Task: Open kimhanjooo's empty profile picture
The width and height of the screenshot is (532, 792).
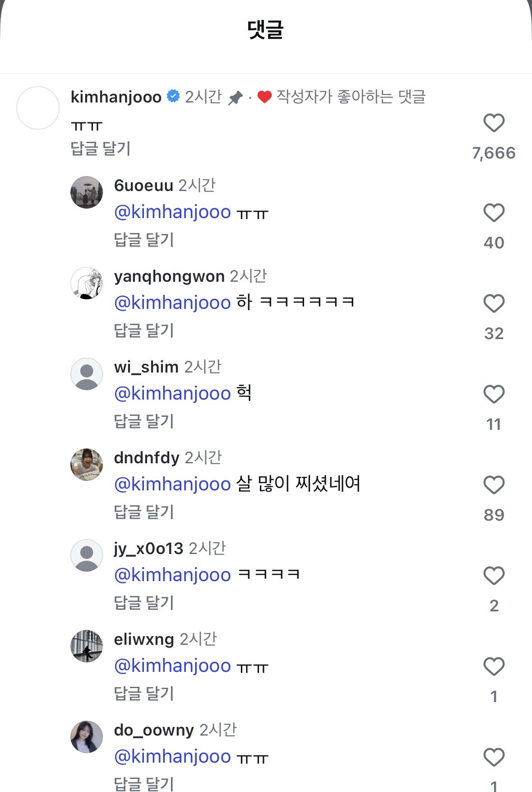Action: (38, 108)
